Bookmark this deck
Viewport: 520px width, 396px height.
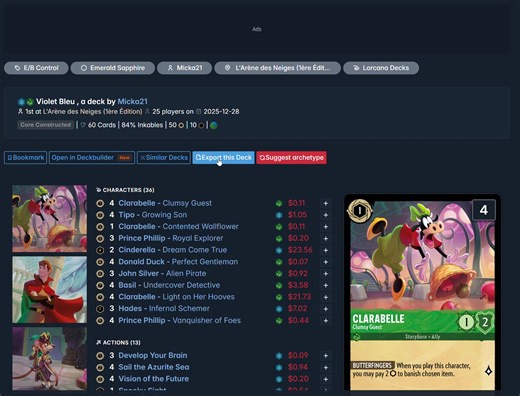[25, 158]
